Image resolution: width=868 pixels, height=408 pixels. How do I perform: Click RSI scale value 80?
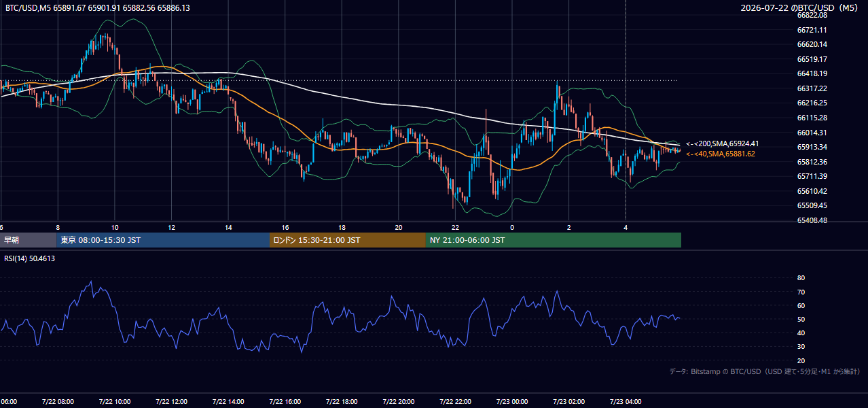click(801, 278)
